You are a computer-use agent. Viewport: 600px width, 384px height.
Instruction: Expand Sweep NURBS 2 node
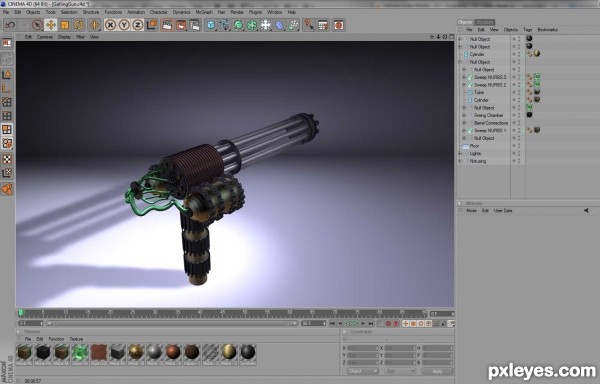tap(464, 85)
